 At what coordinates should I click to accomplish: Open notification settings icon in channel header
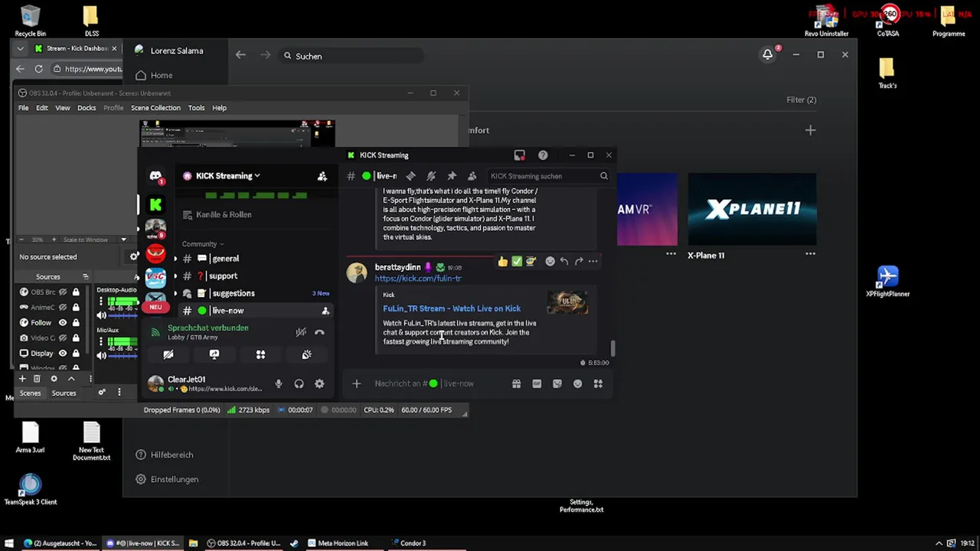[431, 176]
